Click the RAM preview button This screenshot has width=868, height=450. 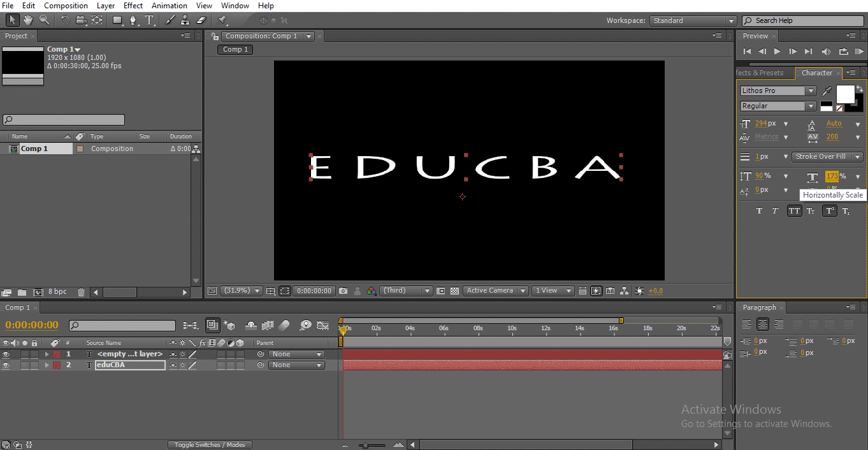coord(860,52)
